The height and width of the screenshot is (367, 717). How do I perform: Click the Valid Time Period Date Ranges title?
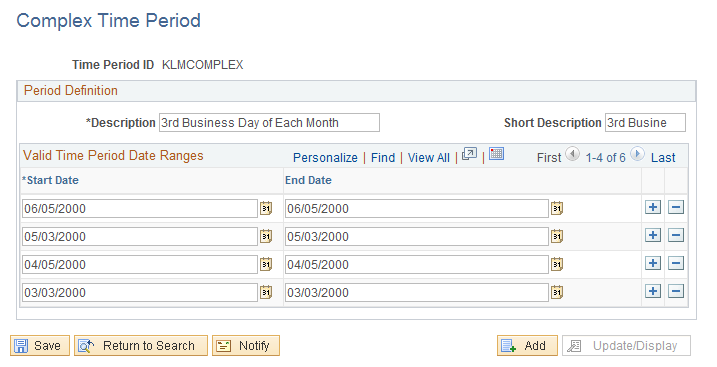click(x=113, y=155)
